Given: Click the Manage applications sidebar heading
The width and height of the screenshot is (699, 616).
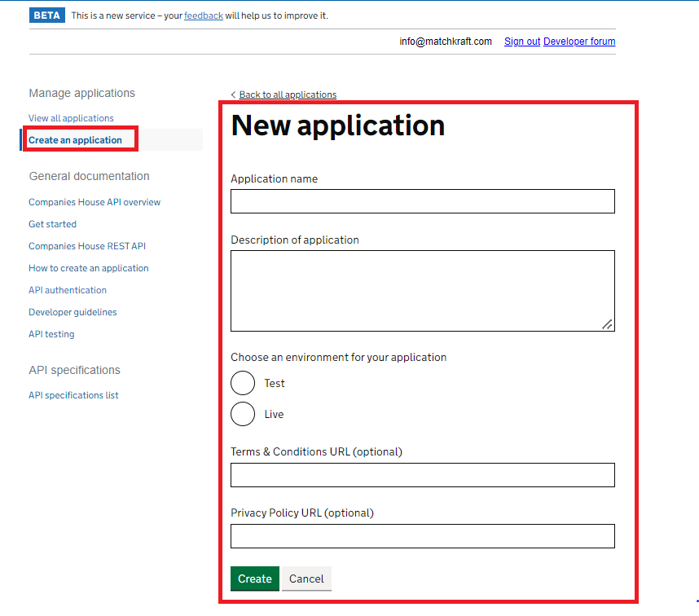Looking at the screenshot, I should [x=82, y=93].
